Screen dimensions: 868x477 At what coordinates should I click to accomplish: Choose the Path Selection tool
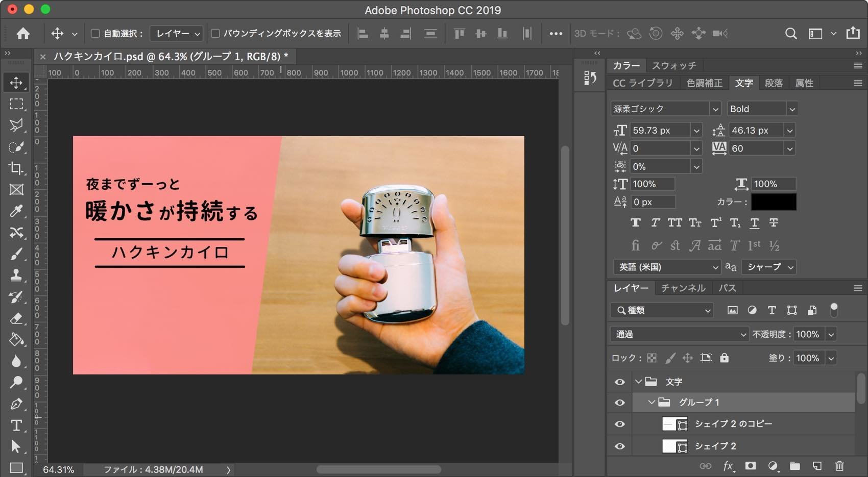[x=16, y=447]
